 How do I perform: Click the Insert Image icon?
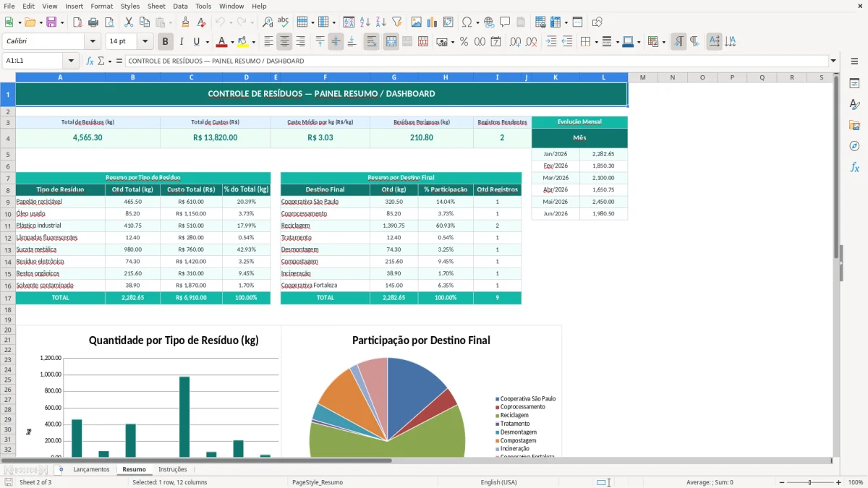(x=417, y=22)
